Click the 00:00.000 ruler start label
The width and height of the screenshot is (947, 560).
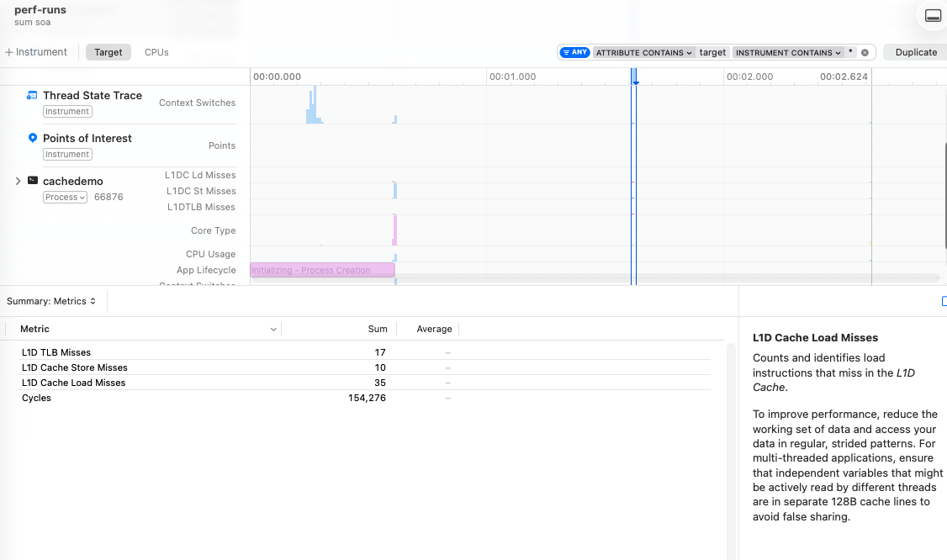coord(277,77)
